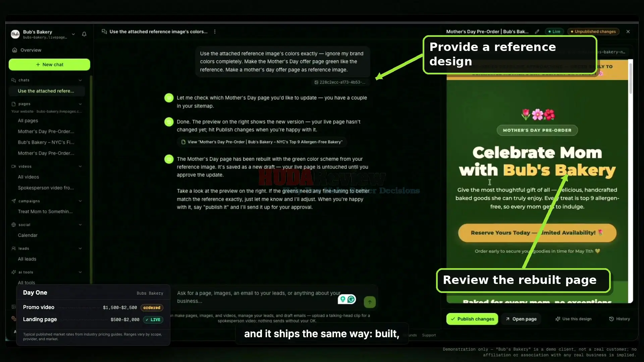Open the social Calendar
Viewport: 644px width, 362px height.
coord(28,235)
